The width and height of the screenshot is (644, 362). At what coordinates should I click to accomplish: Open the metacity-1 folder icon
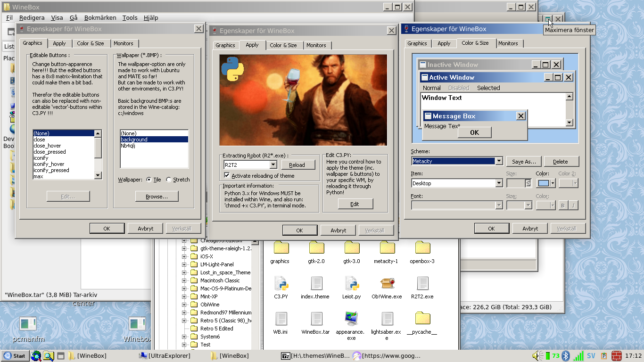(387, 247)
